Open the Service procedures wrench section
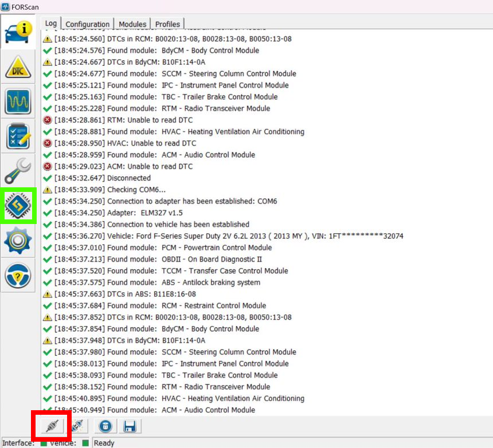Viewport: 493px width, 448px height. point(18,171)
